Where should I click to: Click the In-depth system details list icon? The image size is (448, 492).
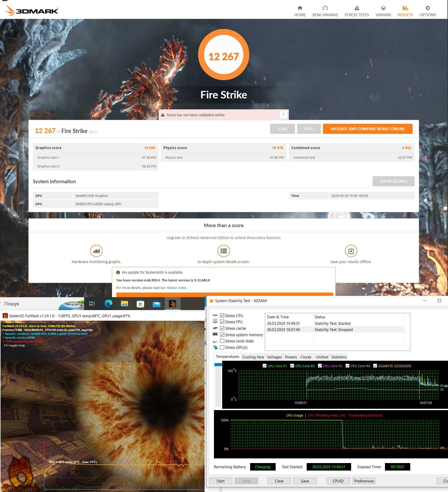click(x=223, y=251)
